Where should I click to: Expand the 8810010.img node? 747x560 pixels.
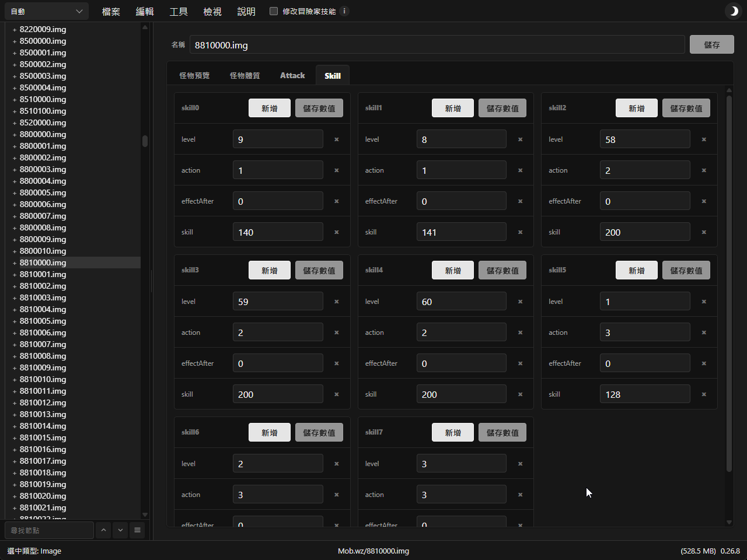click(15, 380)
